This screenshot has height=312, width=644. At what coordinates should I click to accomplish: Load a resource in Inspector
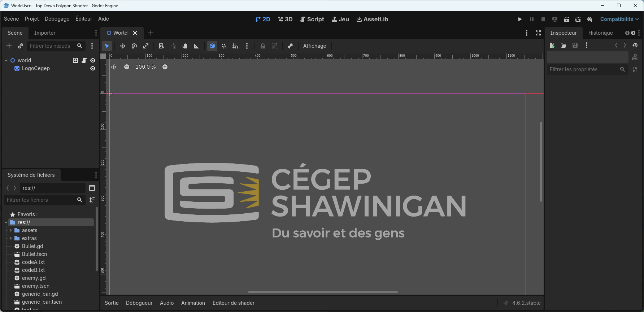coord(563,45)
